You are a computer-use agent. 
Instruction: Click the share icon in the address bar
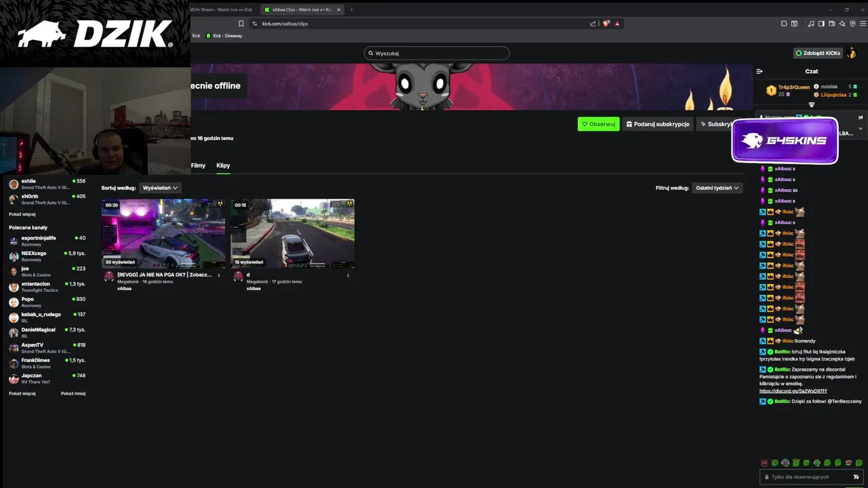[x=593, y=24]
